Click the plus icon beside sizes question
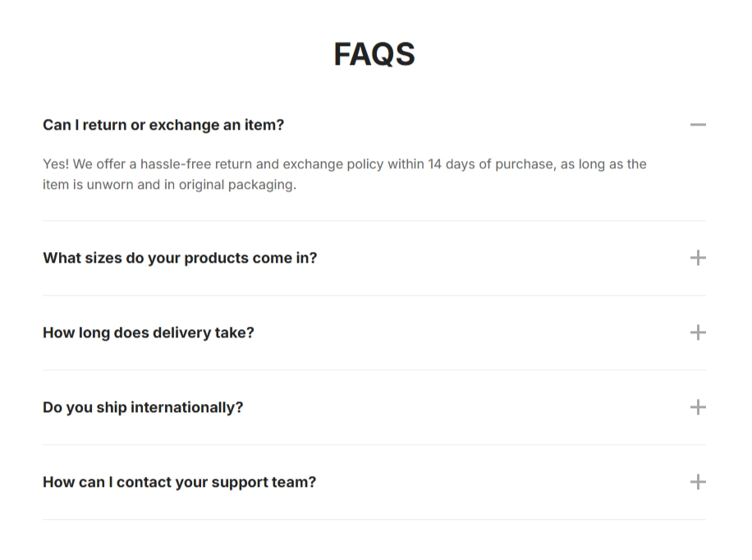The image size is (752, 560). (698, 257)
